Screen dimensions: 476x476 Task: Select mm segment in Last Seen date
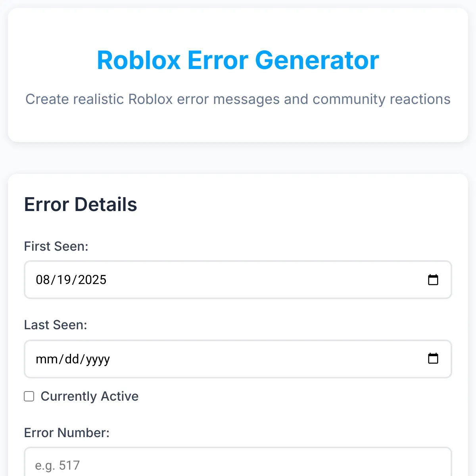[46, 359]
